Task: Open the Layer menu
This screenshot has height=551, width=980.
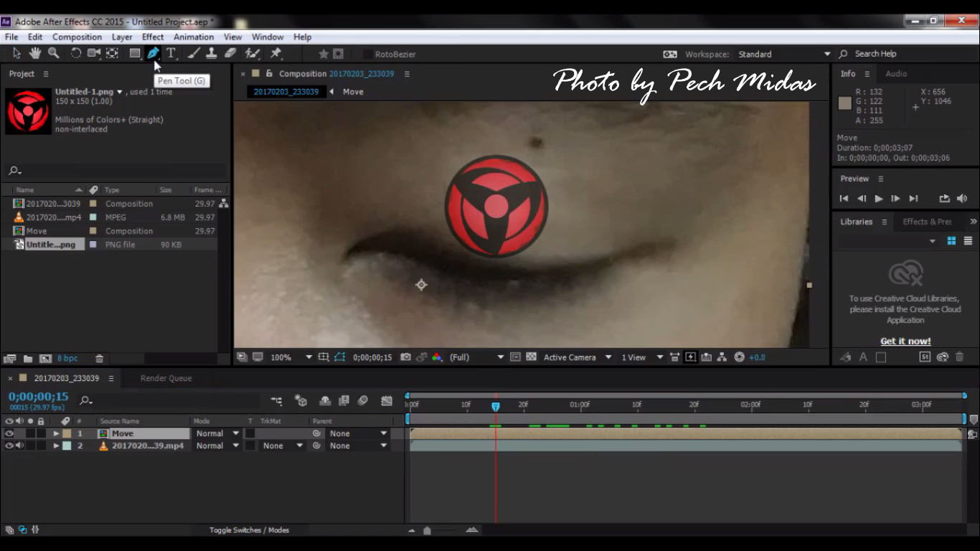Action: [122, 37]
